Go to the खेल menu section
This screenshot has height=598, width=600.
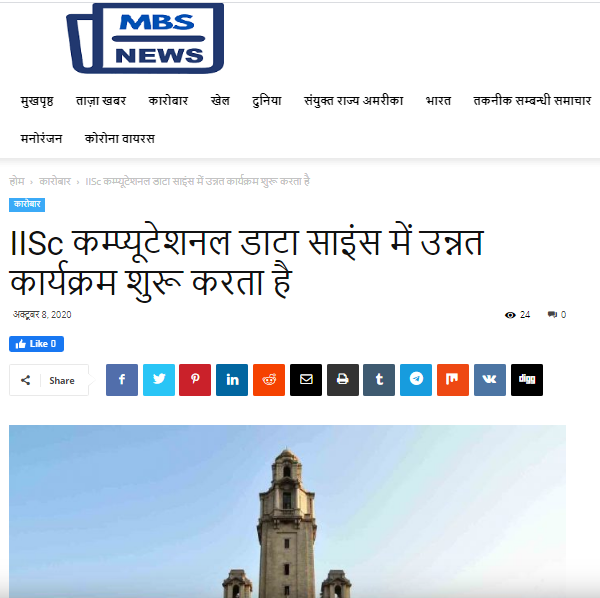pyautogui.click(x=220, y=101)
